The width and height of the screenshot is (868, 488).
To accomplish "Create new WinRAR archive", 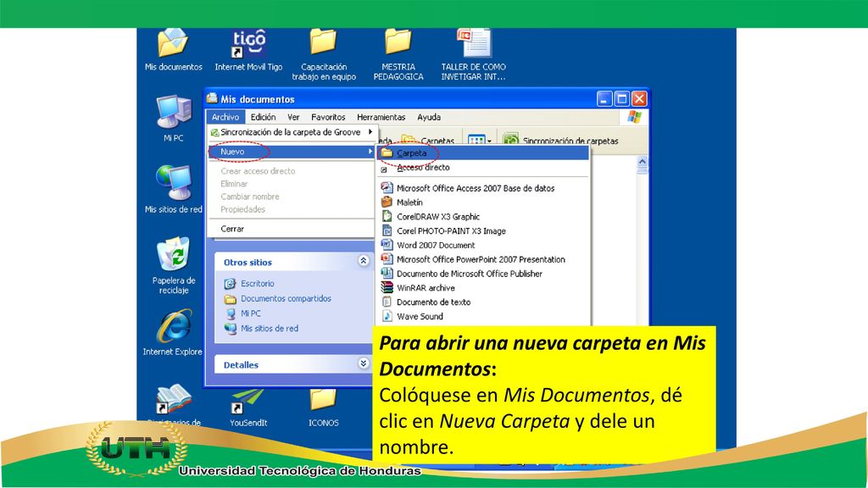I will tap(482, 288).
